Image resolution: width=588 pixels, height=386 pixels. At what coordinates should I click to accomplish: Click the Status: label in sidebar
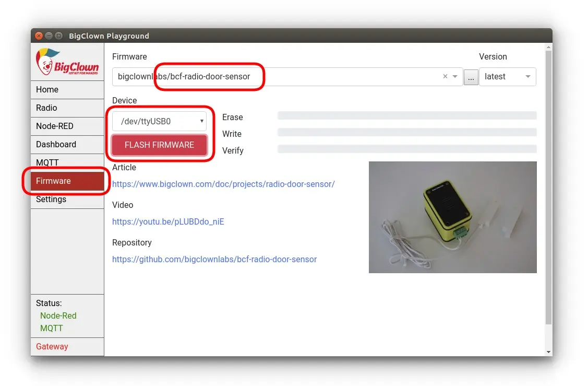49,303
